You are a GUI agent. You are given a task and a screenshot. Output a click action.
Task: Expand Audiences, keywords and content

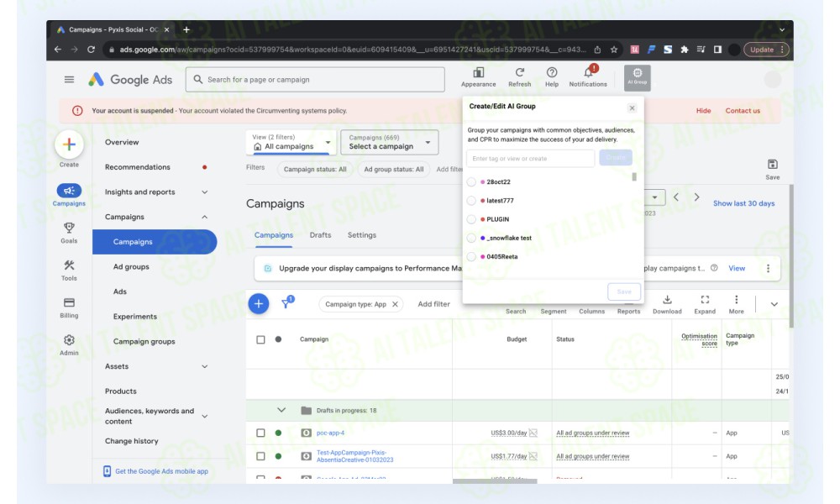pos(205,416)
